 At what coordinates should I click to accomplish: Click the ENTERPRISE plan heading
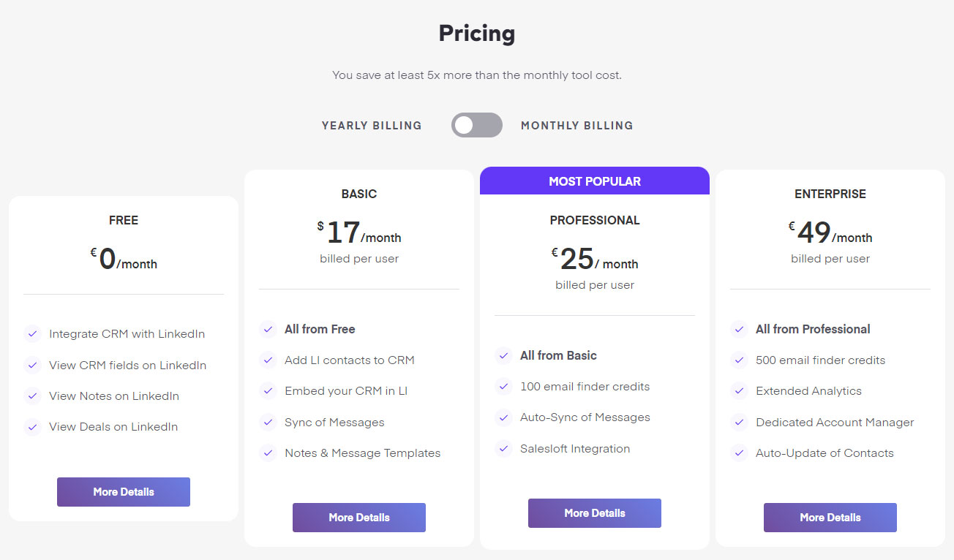pos(830,194)
